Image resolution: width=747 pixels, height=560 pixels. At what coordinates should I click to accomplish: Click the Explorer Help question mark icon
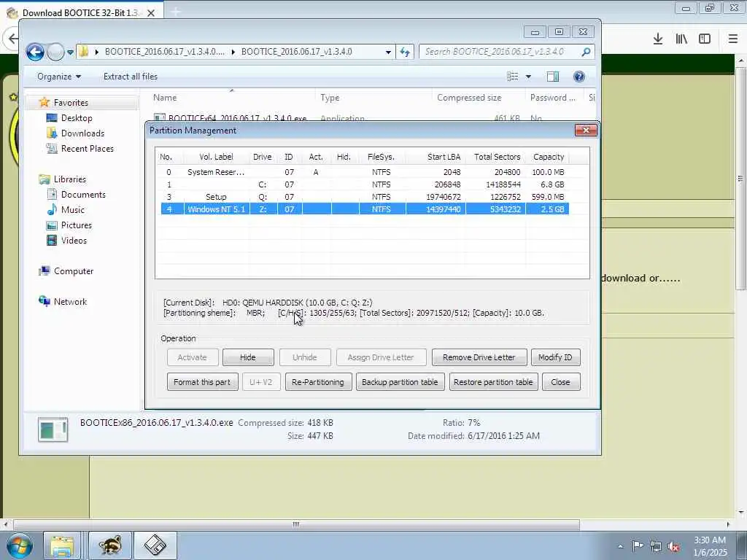point(578,77)
